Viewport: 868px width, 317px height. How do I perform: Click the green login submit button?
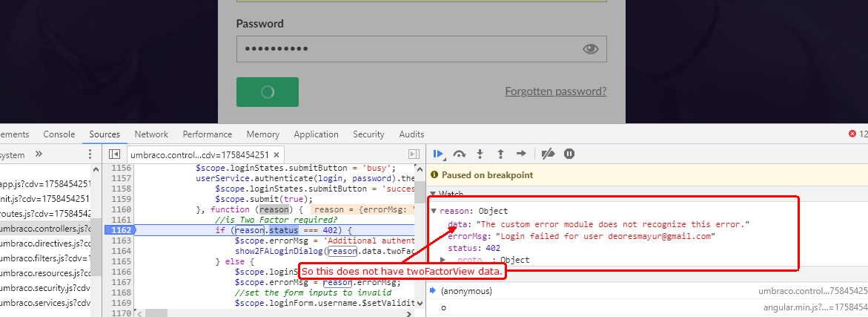click(268, 92)
